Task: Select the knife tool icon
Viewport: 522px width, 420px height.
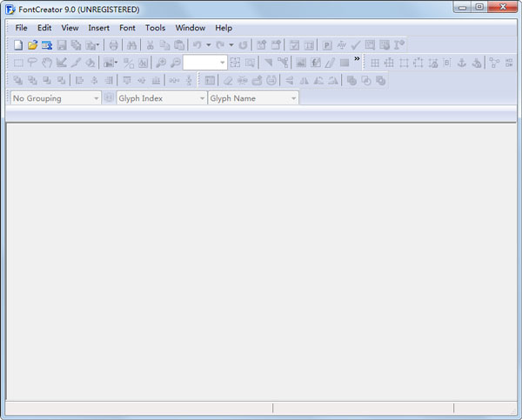Action: tap(76, 63)
